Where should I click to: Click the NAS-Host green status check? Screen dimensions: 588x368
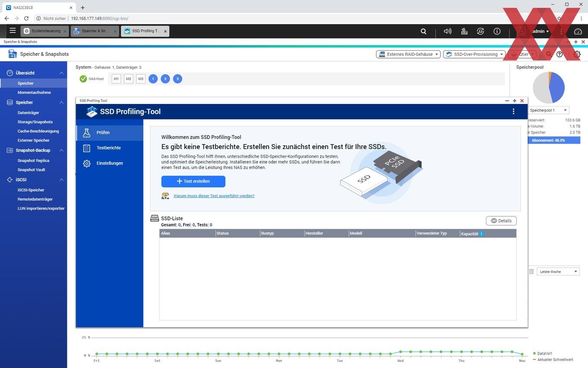point(83,79)
